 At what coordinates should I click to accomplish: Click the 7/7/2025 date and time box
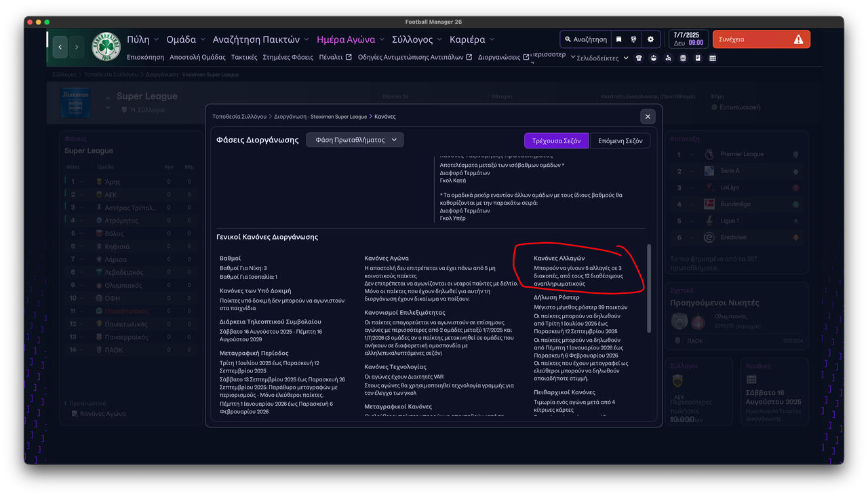click(688, 39)
